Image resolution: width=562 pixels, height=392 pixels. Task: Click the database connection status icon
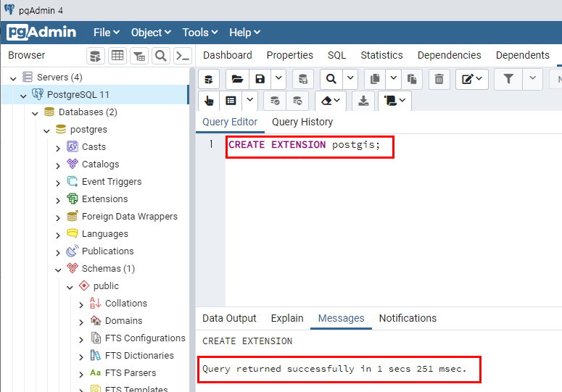(x=209, y=79)
